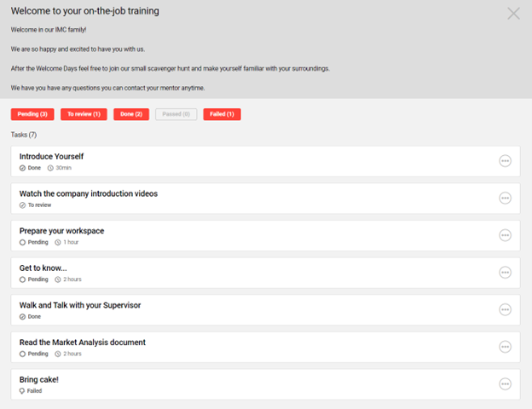This screenshot has height=409, width=532.
Task: Open ellipsis menu for Market Analysis document task
Action: click(x=505, y=347)
